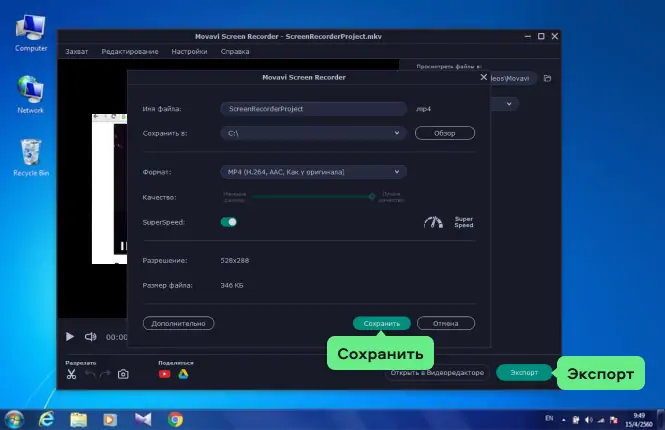665x430 pixels.
Task: Click the undo arrow icon
Action: coord(90,374)
